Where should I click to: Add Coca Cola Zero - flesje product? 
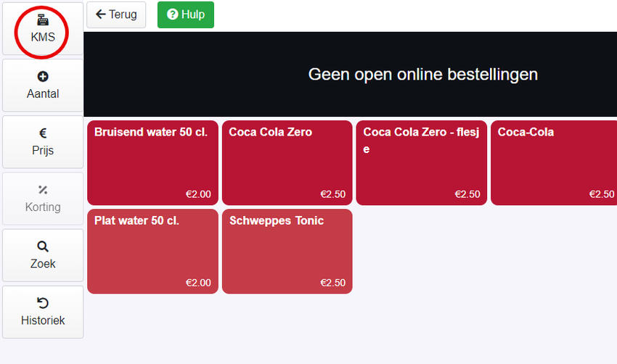[x=422, y=162]
